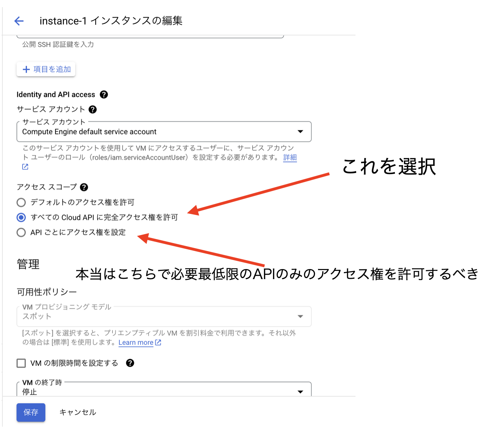Click the help icon beside サービスアカウント
This screenshot has width=504, height=427.
tap(93, 109)
